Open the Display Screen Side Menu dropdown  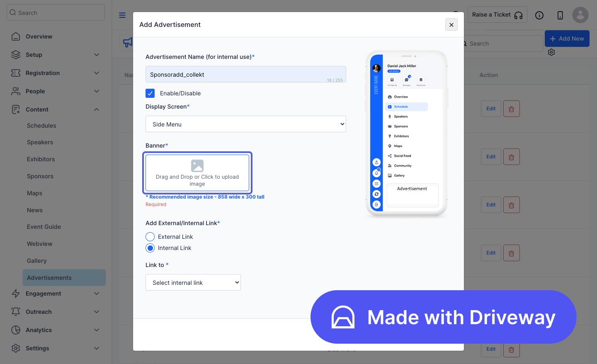click(246, 124)
